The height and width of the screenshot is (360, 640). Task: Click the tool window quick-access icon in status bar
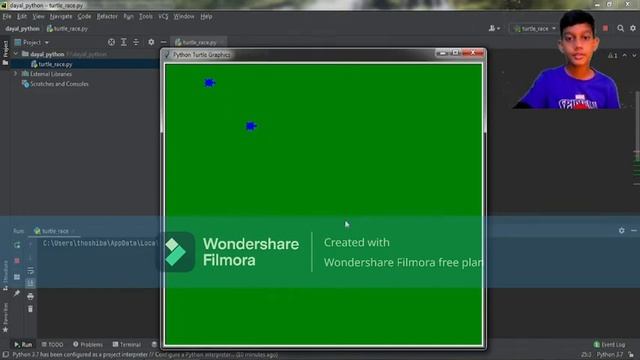click(5, 355)
